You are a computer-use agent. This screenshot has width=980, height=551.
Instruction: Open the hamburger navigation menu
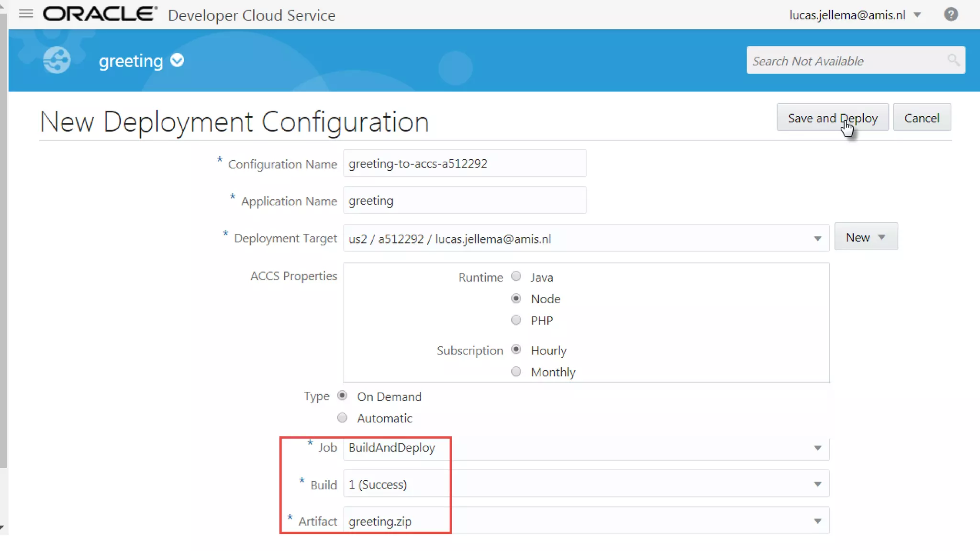(x=26, y=14)
